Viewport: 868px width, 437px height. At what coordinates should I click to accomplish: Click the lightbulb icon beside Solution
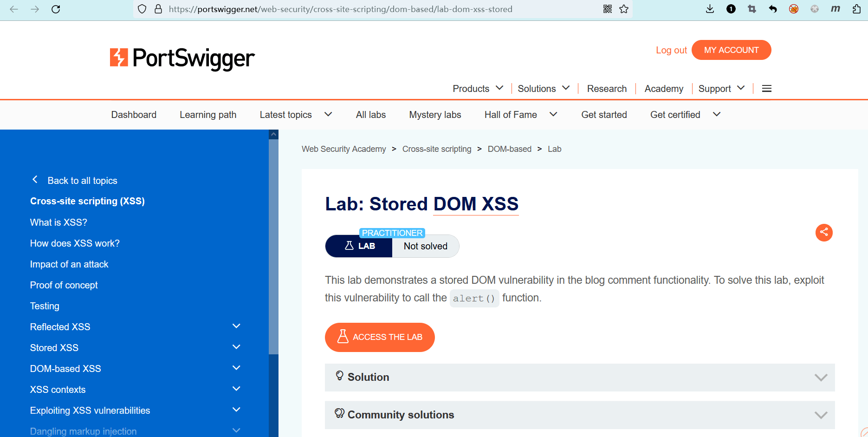tap(339, 376)
